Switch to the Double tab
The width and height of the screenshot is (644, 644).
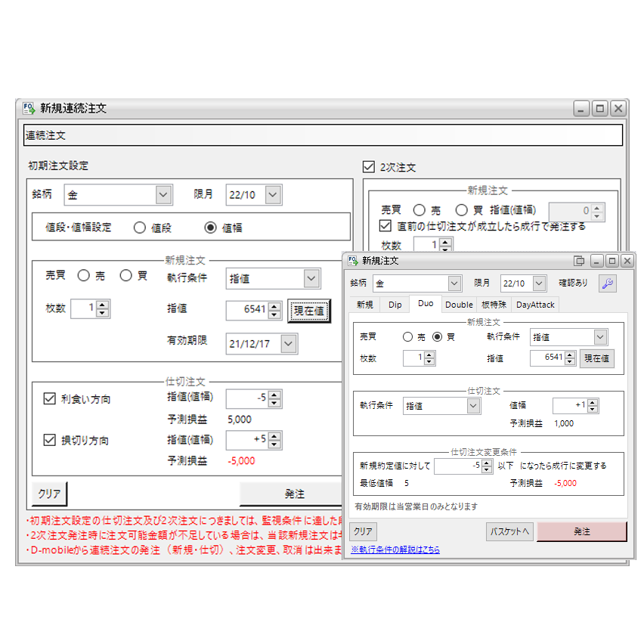pos(459,305)
